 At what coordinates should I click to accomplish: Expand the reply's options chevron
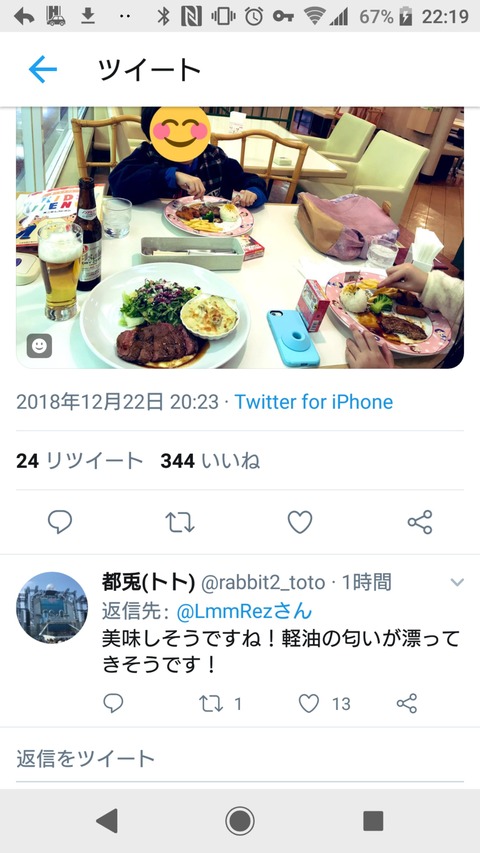coord(457,583)
